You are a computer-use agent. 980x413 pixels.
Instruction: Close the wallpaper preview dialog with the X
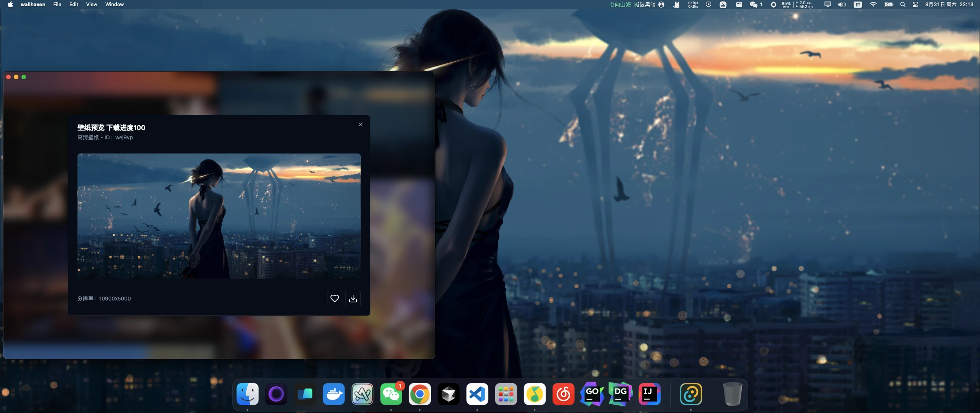[360, 124]
